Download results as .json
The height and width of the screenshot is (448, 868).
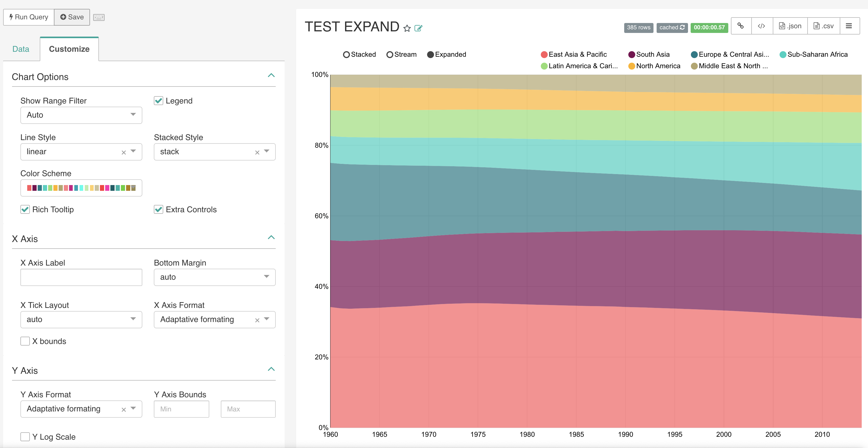click(x=790, y=26)
